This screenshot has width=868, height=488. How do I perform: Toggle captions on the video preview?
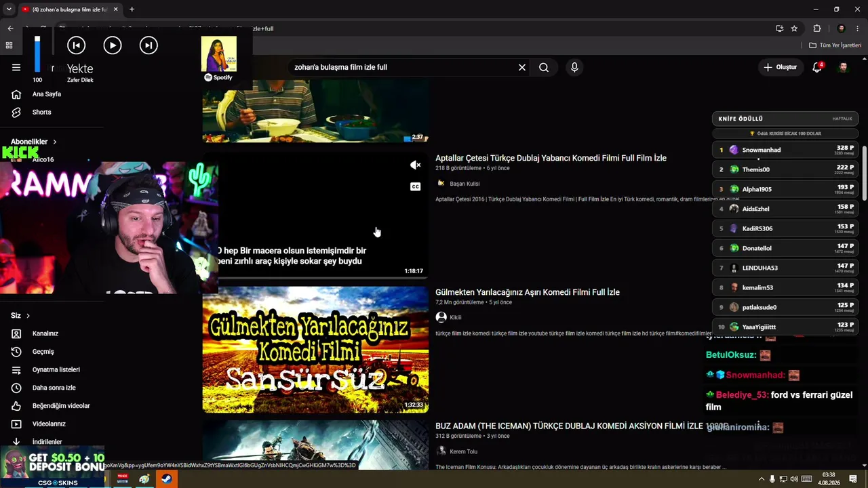415,186
